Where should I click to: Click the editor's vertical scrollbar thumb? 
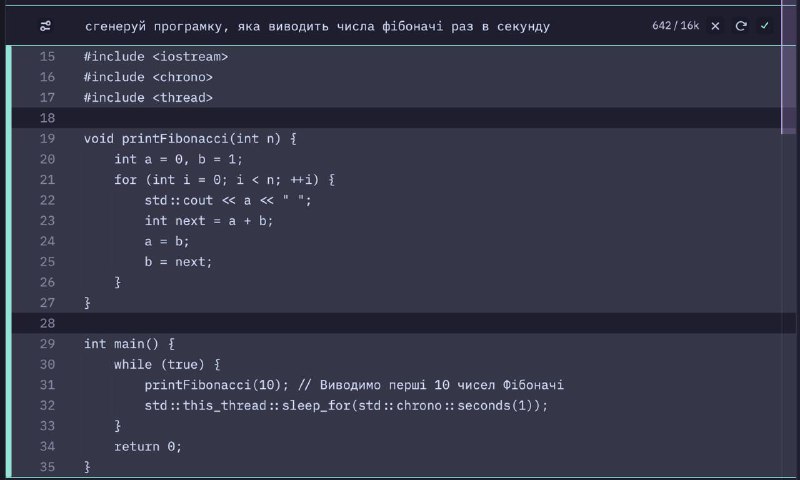point(788,67)
